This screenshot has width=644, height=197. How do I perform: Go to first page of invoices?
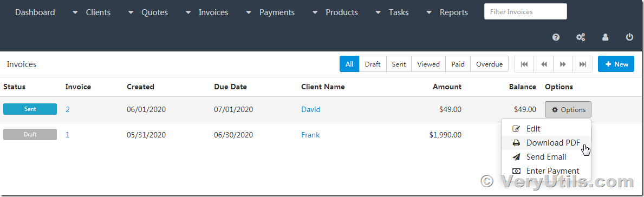click(524, 64)
